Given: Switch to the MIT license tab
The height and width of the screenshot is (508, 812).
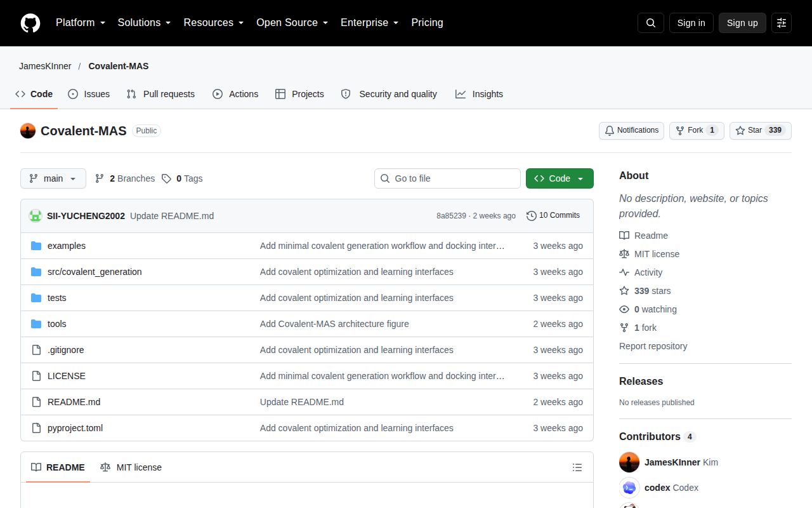Looking at the screenshot, I should (131, 467).
